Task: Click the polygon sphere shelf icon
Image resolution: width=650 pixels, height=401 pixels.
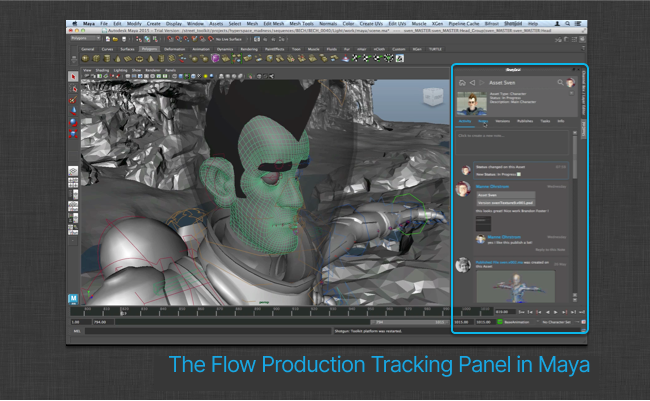Action: click(x=87, y=57)
